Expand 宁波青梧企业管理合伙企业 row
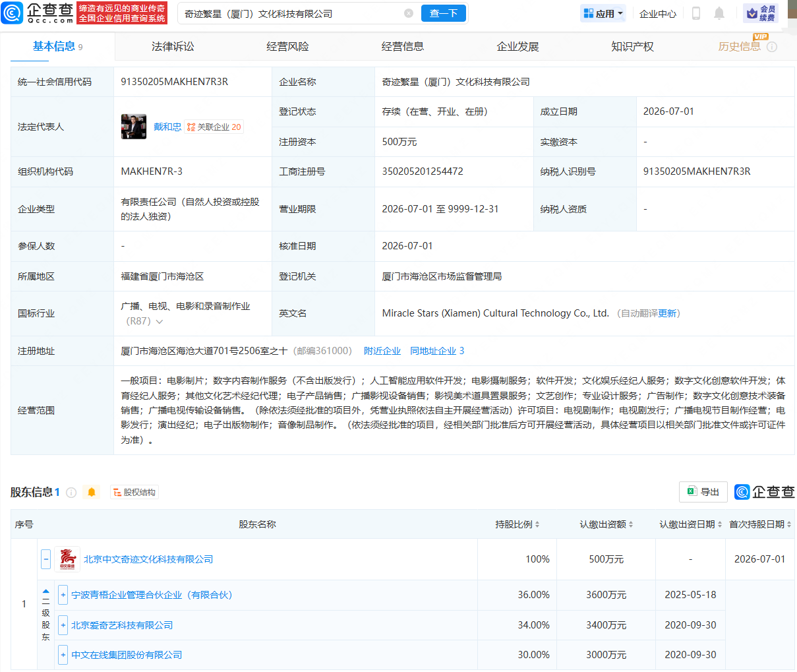 (x=63, y=595)
